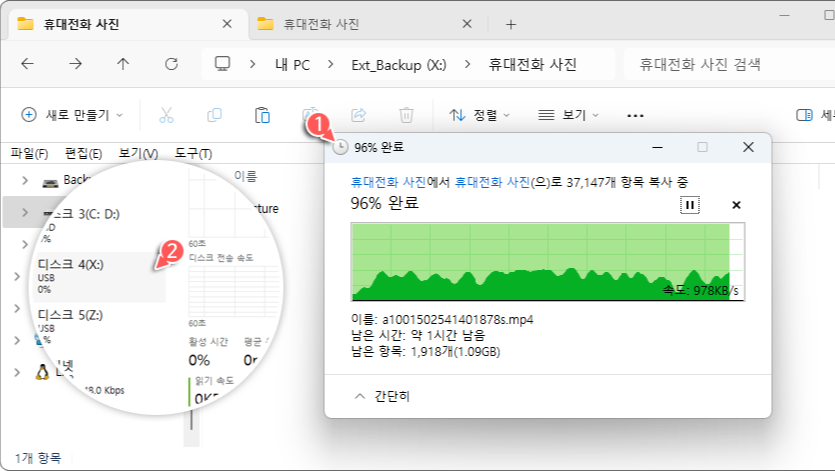Click 내 PC in the address bar
This screenshot has width=835, height=471.
pos(292,65)
